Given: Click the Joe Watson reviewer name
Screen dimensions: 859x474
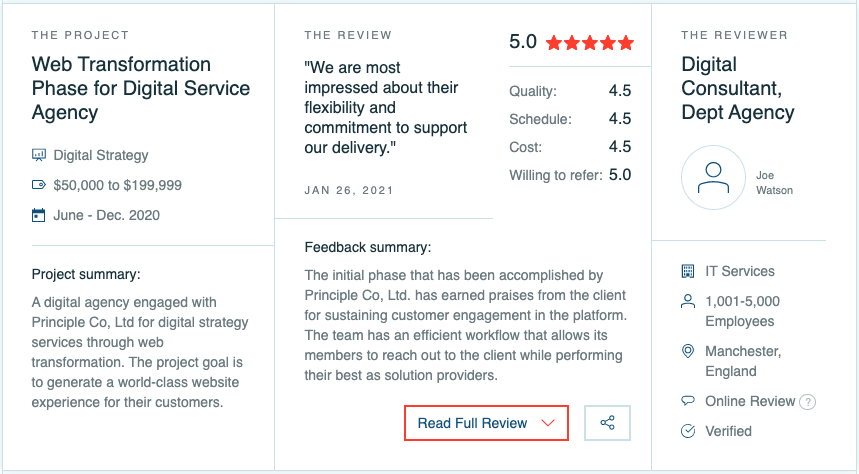Looking at the screenshot, I should coord(774,182).
